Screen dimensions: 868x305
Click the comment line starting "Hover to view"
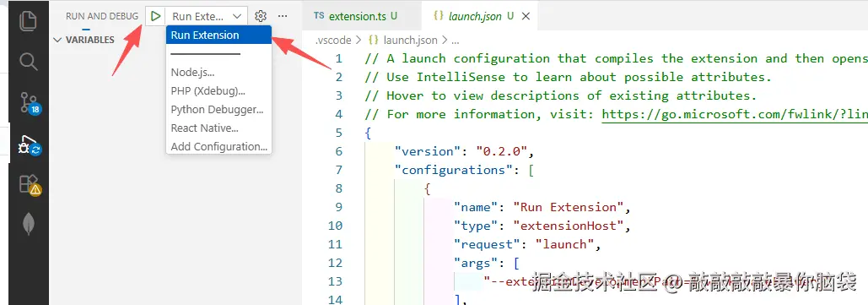(561, 95)
